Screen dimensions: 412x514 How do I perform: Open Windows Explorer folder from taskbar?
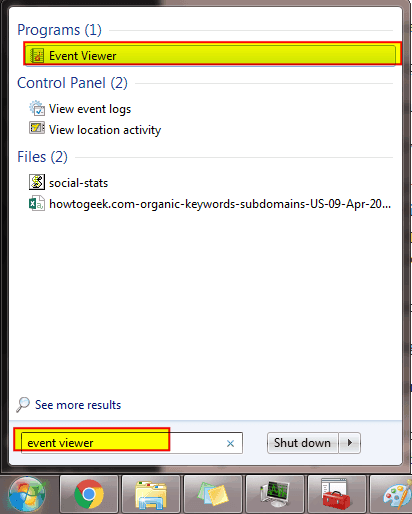(x=151, y=494)
